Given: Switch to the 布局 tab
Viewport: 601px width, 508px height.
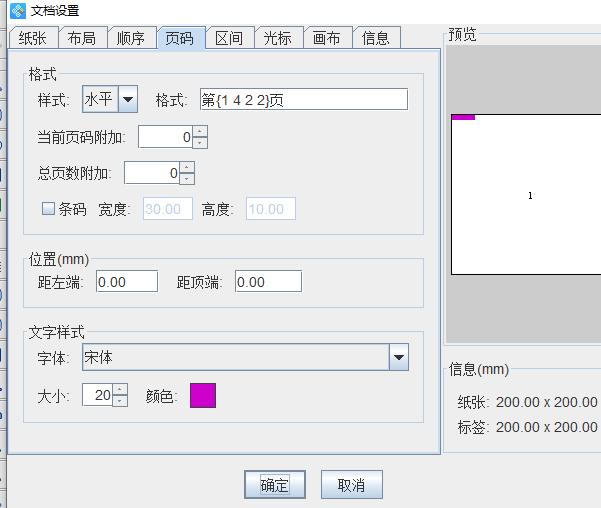Looking at the screenshot, I should click(82, 38).
